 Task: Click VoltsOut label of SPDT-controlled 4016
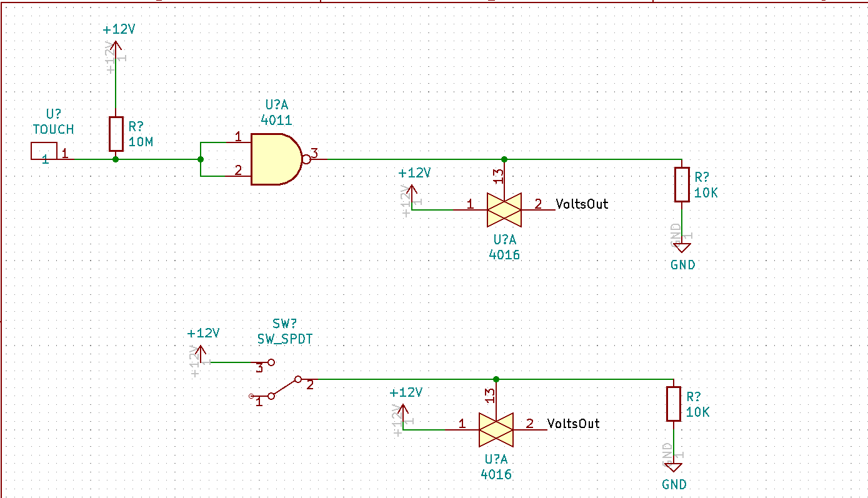pyautogui.click(x=573, y=424)
